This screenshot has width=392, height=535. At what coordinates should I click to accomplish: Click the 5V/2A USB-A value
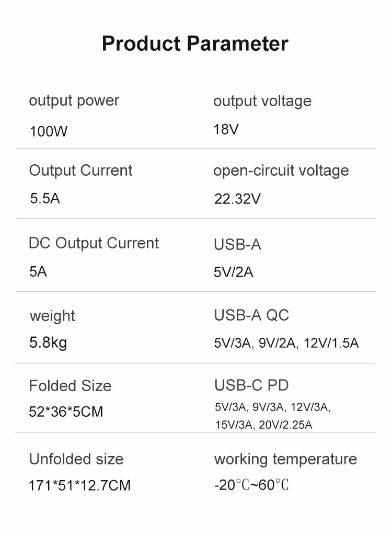click(x=234, y=272)
